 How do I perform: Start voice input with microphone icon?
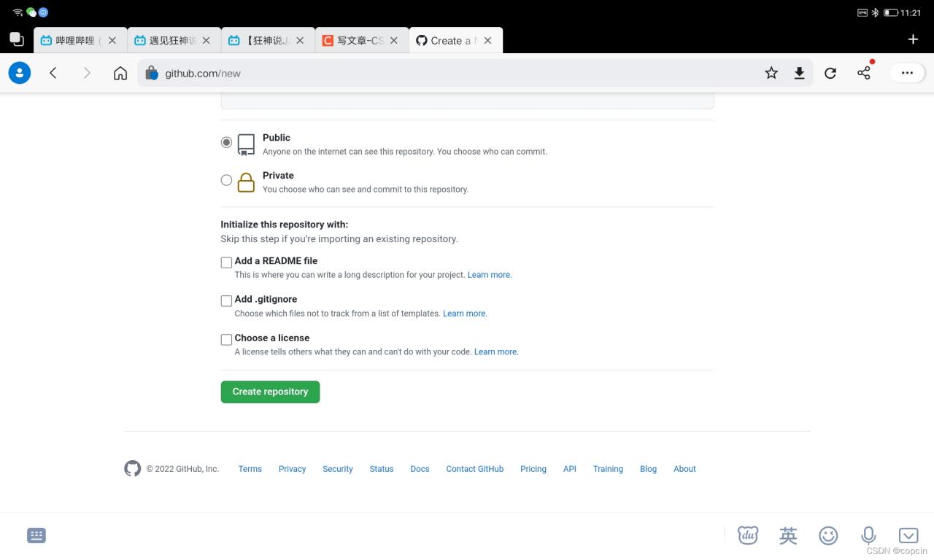(x=868, y=536)
